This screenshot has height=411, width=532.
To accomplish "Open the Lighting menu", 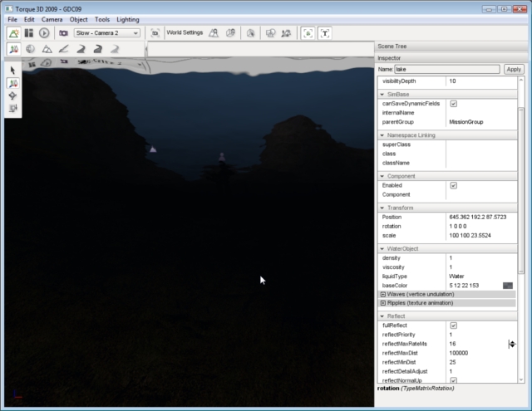I will [x=128, y=18].
